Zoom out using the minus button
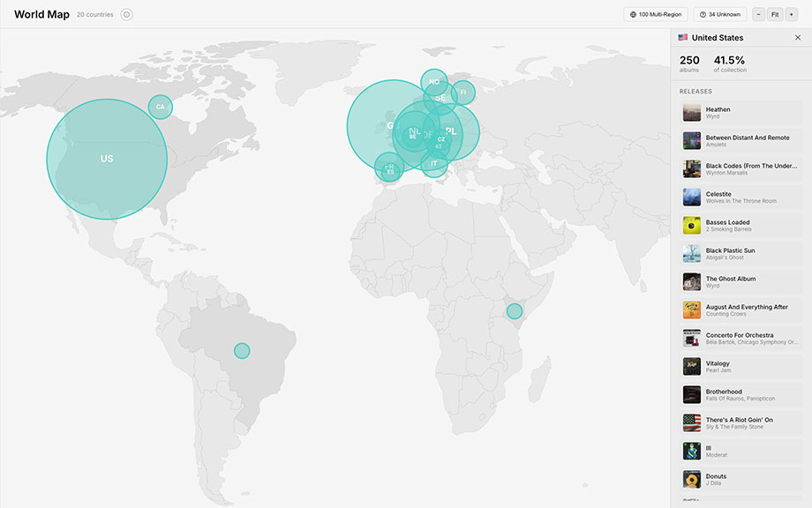 (758, 14)
